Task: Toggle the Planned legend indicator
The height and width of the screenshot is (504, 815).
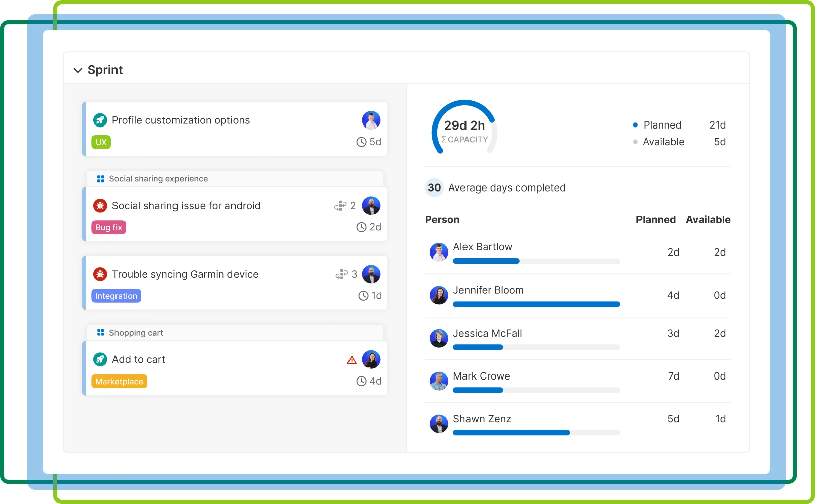Action: pos(635,124)
